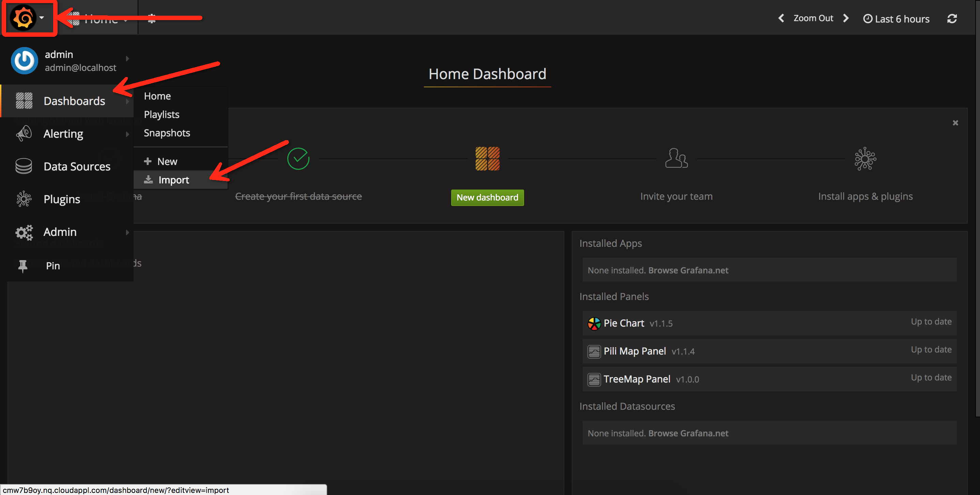Close the getting started panel
This screenshot has width=980, height=495.
tap(955, 122)
